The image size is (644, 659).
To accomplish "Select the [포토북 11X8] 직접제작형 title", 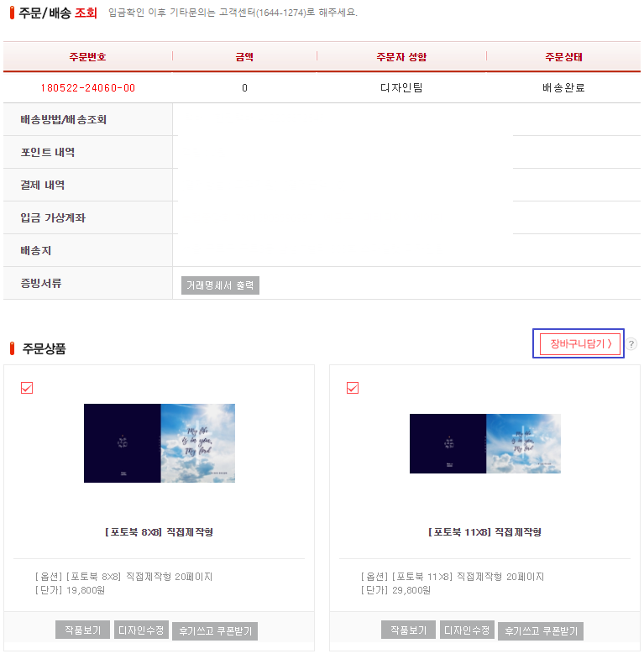I will [x=485, y=532].
